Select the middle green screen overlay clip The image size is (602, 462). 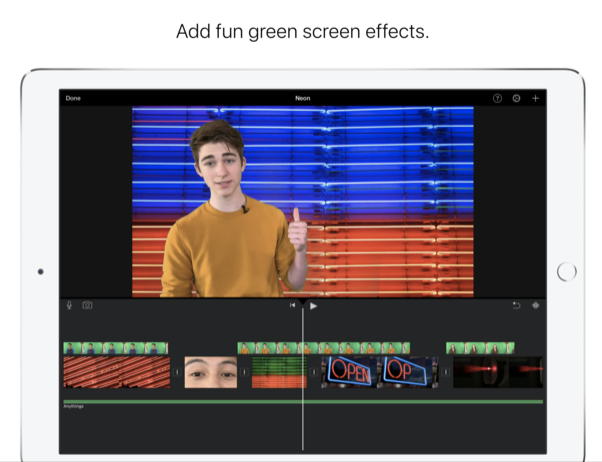click(x=324, y=348)
